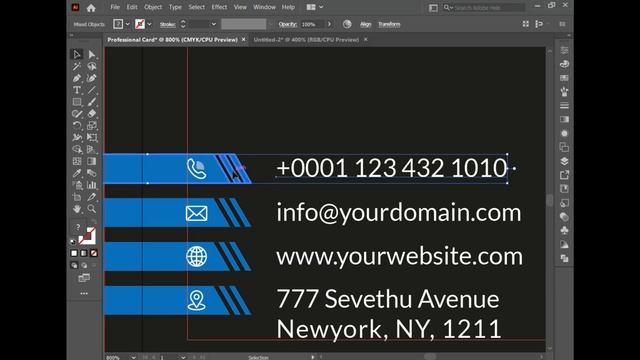Select the Rectangle tool
Image resolution: width=640 pixels, height=360 pixels.
[77, 102]
